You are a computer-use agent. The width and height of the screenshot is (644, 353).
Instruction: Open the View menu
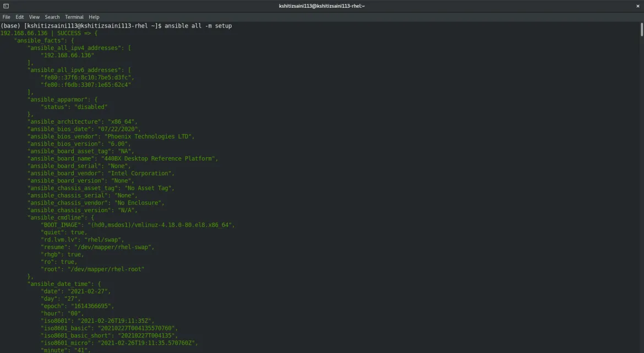tap(34, 17)
